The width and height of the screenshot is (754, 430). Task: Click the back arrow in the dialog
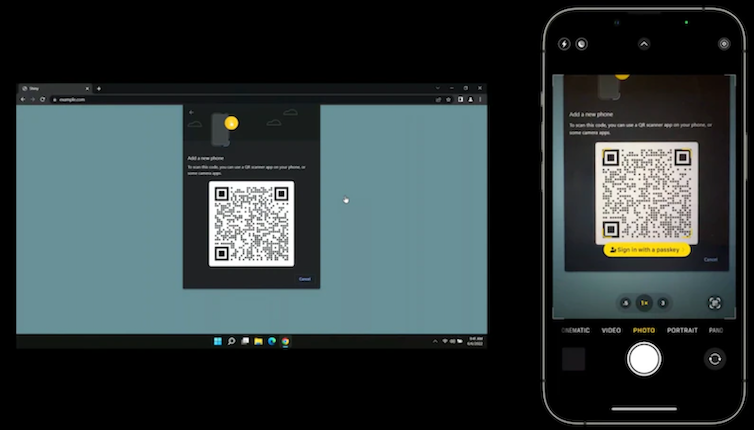point(191,112)
